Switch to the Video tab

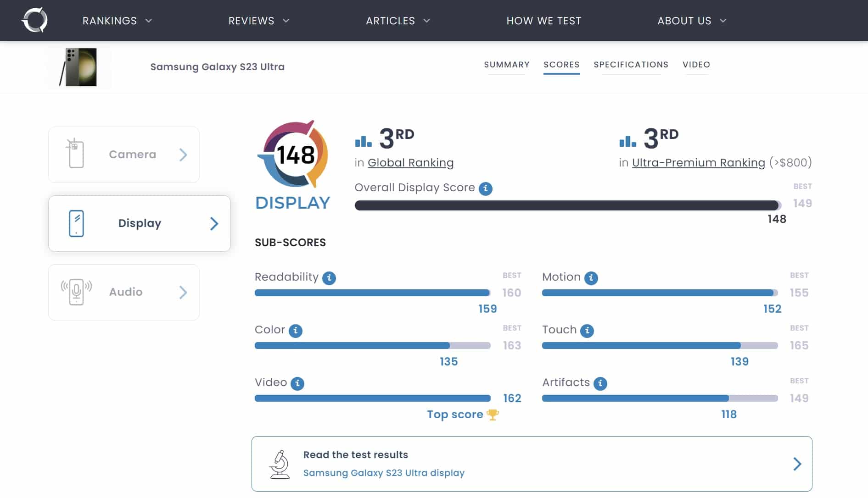tap(696, 65)
